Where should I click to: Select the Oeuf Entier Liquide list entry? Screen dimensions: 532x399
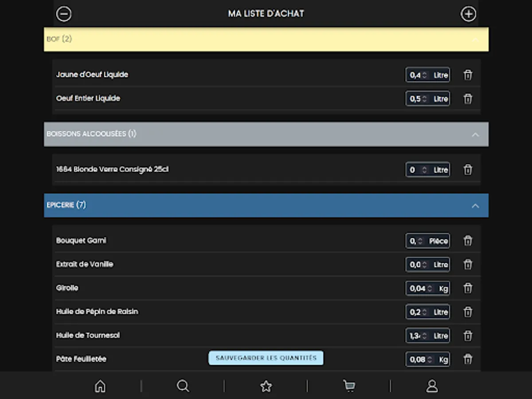pyautogui.click(x=88, y=98)
